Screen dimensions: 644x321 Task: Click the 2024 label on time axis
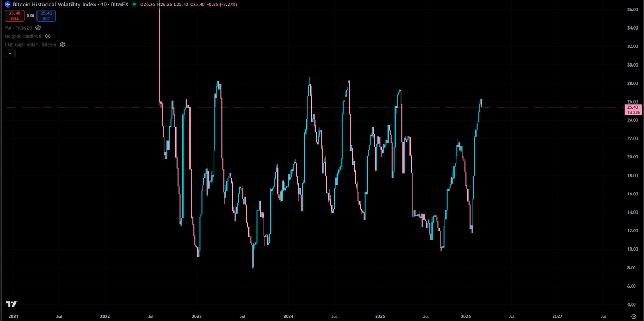coord(288,317)
